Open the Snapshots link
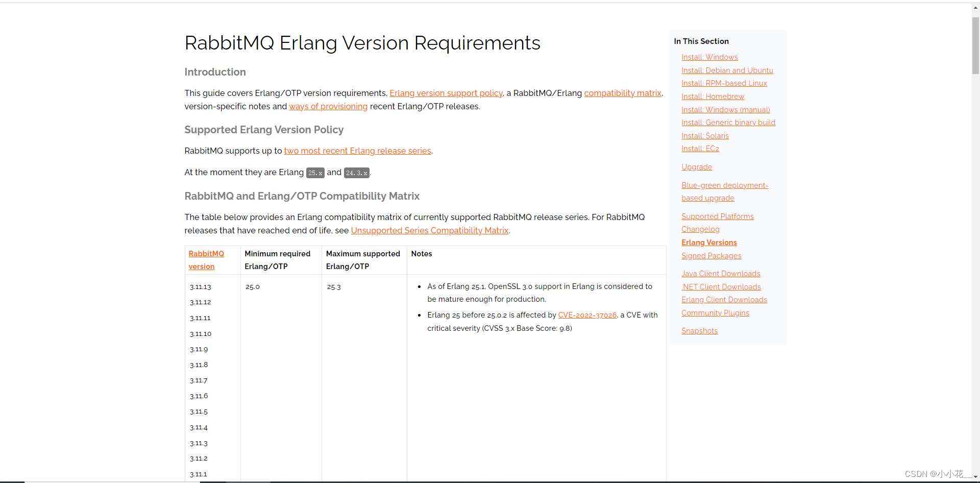980x483 pixels. (699, 331)
